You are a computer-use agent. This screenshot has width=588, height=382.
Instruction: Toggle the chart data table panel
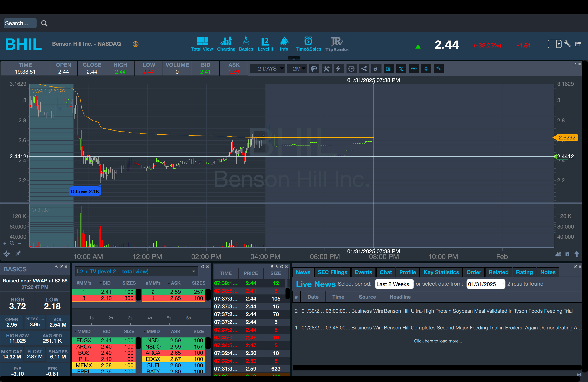[x=388, y=69]
